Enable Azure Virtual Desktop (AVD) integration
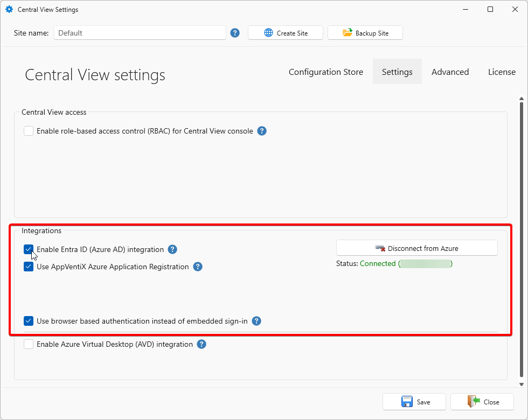Screen dimensions: 528x420 29,344
